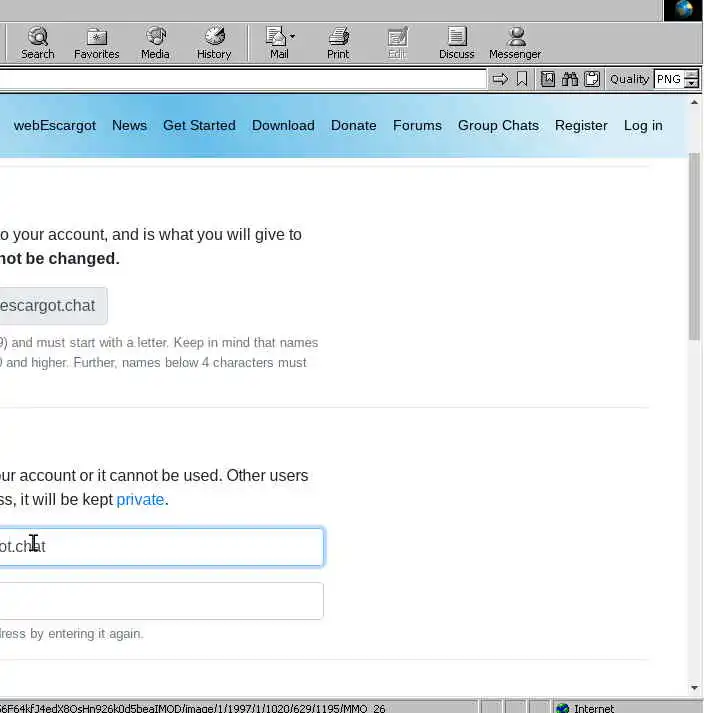Open News in site navigation
Viewport: 704px width, 713px height.
pos(129,126)
